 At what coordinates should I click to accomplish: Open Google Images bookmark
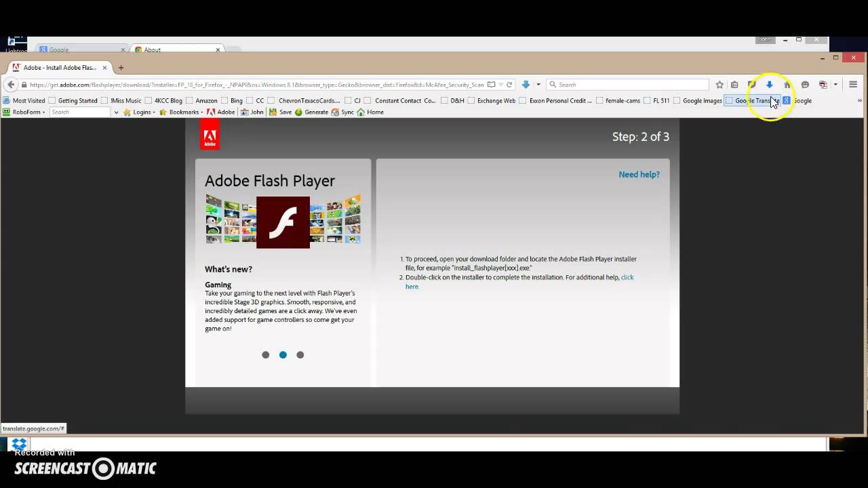click(697, 100)
